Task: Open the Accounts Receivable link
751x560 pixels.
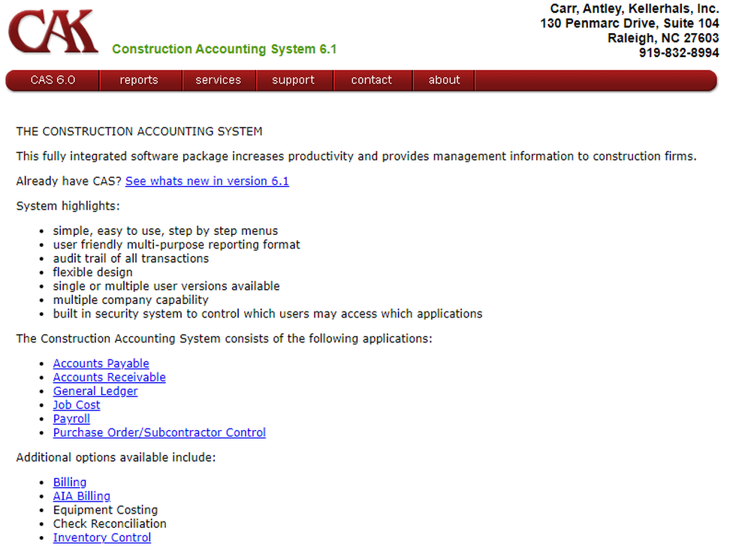Action: click(x=109, y=377)
